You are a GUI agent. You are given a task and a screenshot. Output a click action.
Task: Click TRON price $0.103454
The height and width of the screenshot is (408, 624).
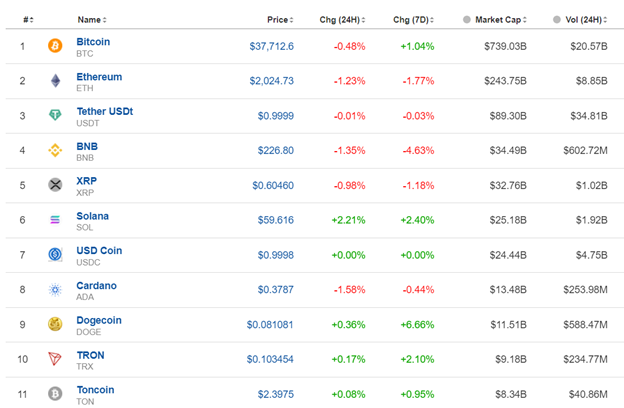tap(270, 359)
